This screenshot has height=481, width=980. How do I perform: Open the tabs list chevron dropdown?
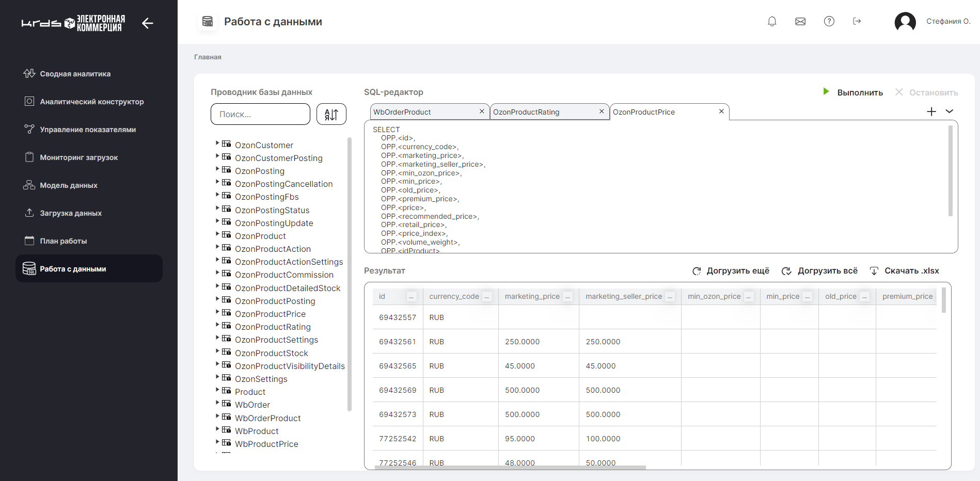coord(949,111)
